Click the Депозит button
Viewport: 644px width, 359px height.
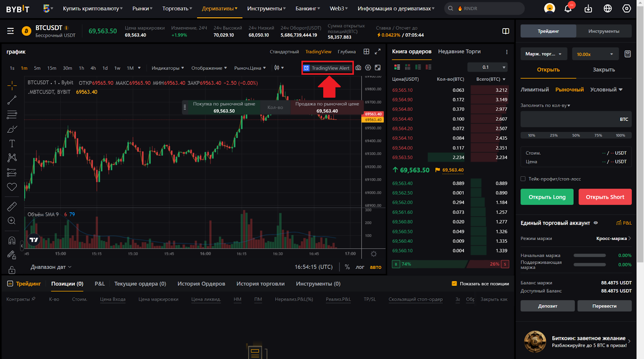point(547,306)
